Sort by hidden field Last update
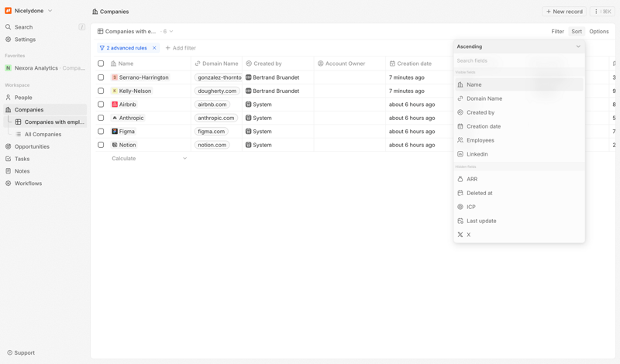Screen dimensions: 620x364 tap(518, 221)
